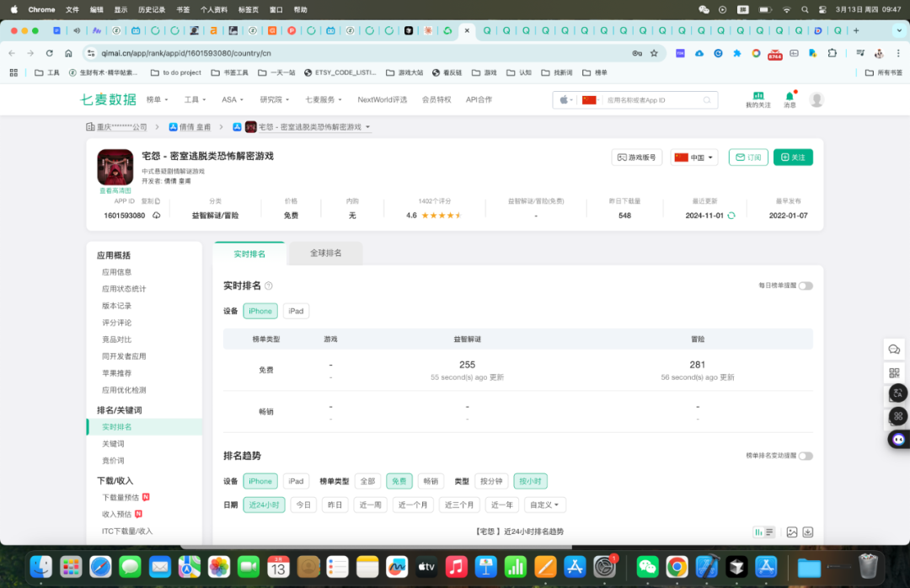
Task: Open Safari from the Dock
Action: point(100,567)
